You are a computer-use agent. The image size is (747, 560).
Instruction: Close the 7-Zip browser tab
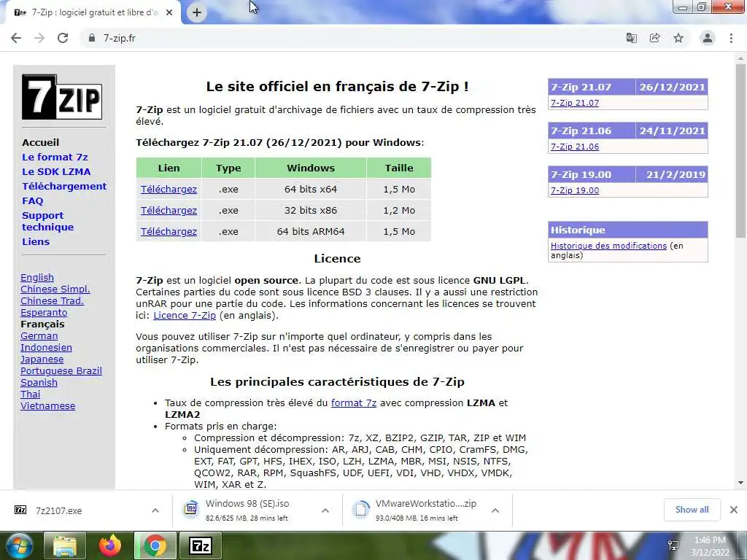(169, 13)
